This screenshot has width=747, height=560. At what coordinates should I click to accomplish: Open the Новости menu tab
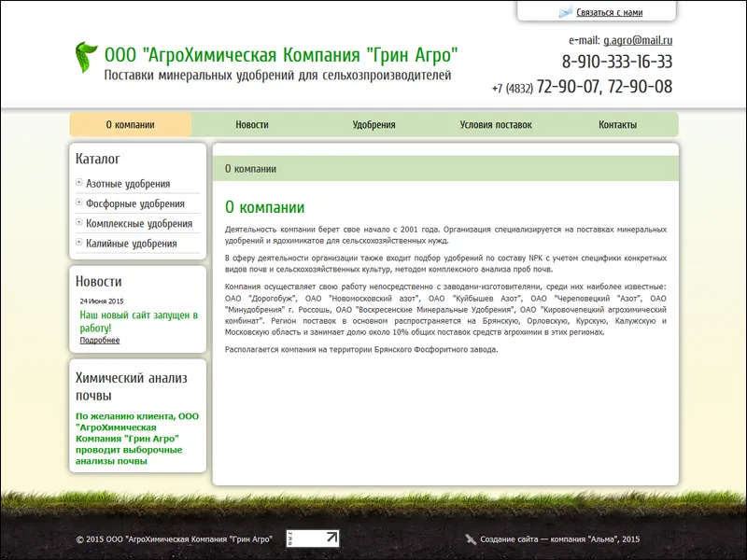click(252, 125)
